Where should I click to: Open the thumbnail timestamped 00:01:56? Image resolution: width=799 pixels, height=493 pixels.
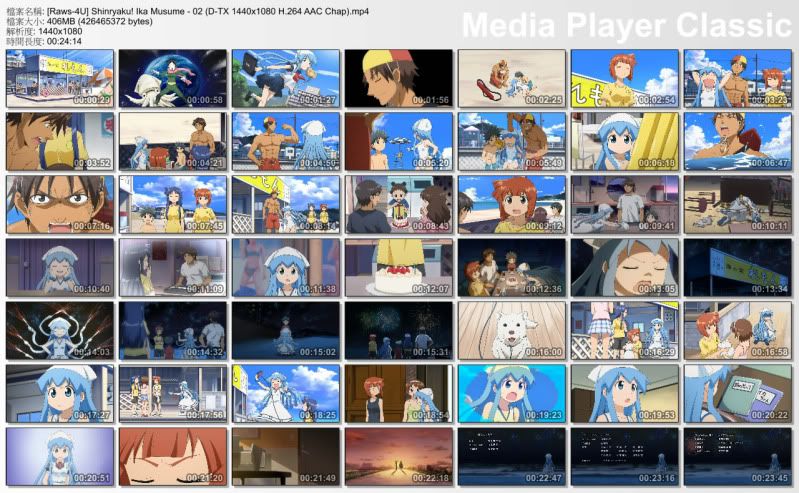pyautogui.click(x=399, y=78)
